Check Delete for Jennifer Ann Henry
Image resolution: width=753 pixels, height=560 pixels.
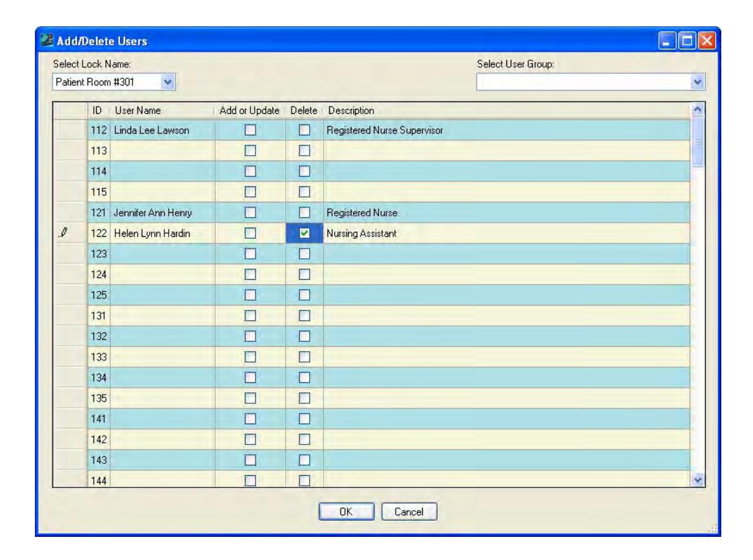click(x=305, y=213)
